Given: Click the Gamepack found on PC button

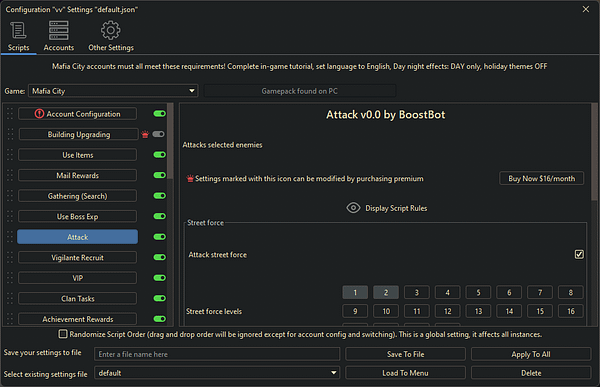Looking at the screenshot, I should 300,91.
